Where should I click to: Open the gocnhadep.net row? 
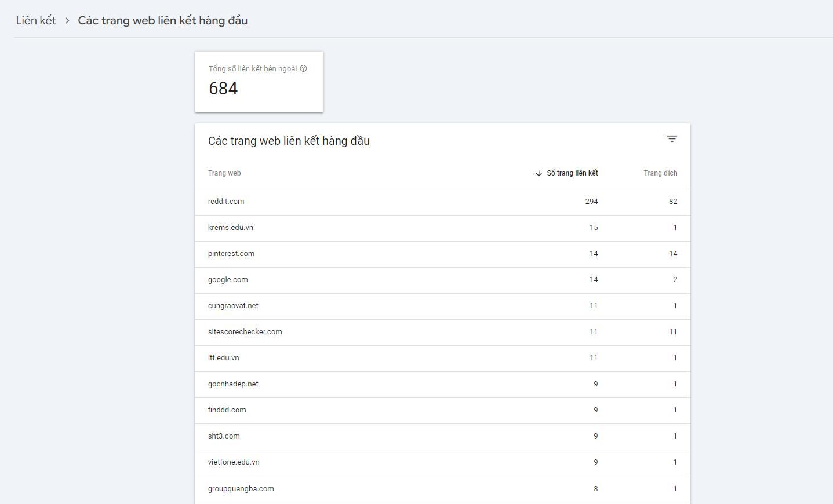point(442,384)
